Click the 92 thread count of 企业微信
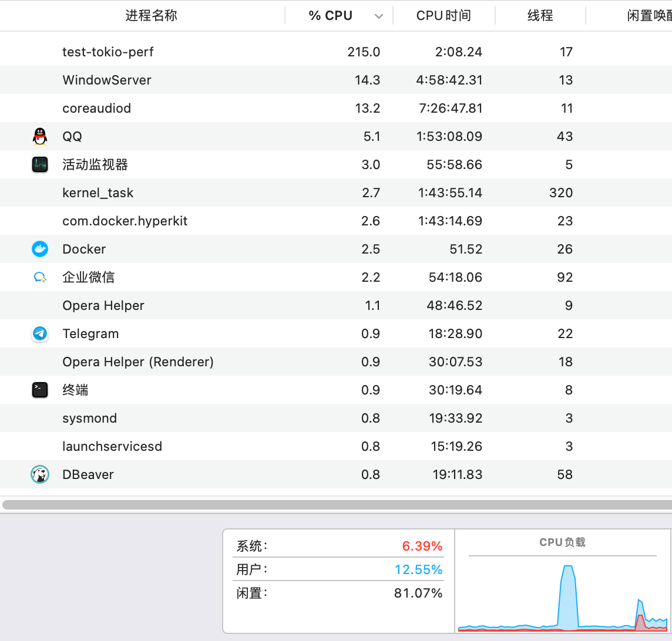The width and height of the screenshot is (672, 641). [x=565, y=277]
